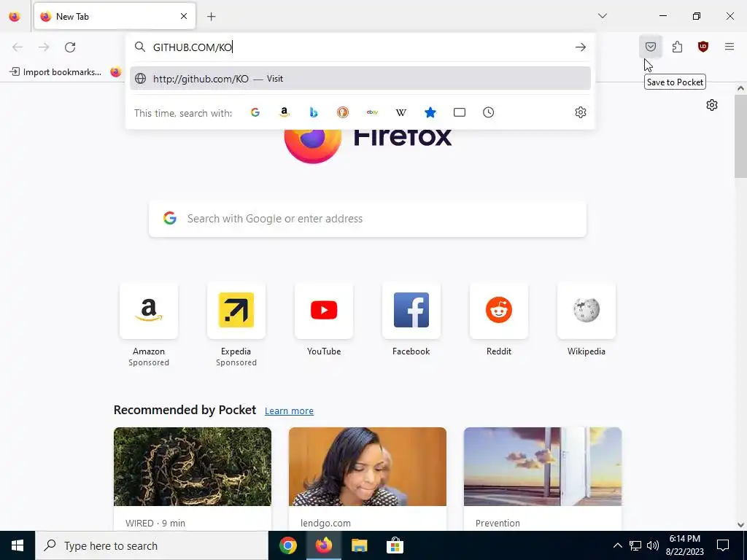Image resolution: width=747 pixels, height=560 pixels.
Task: Click the Forward navigation arrow
Action: (44, 47)
